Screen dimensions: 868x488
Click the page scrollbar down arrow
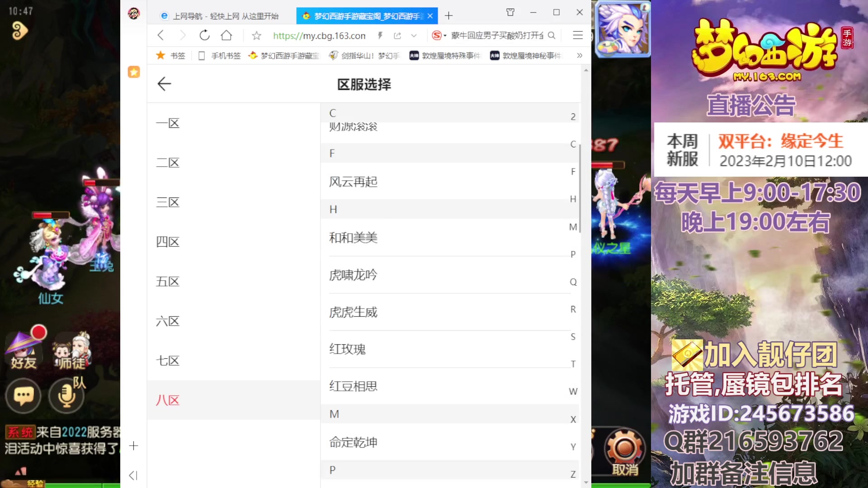(x=586, y=483)
